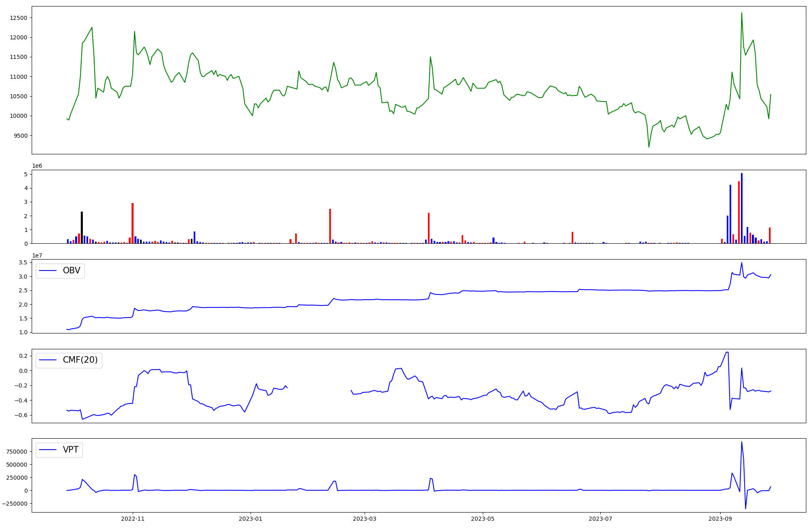The height and width of the screenshot is (528, 812).
Task: Click the 12500 label on the price axis
Action: coord(18,18)
